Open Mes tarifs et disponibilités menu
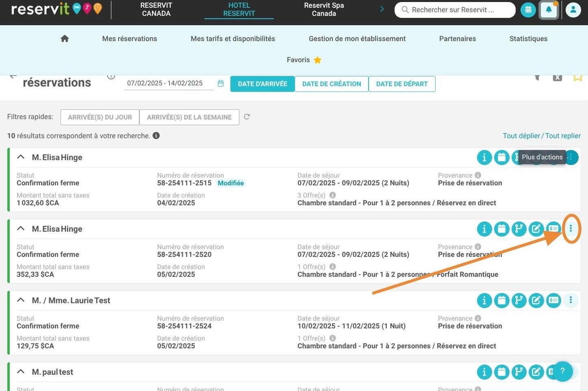This screenshot has height=391, width=588. [233, 39]
